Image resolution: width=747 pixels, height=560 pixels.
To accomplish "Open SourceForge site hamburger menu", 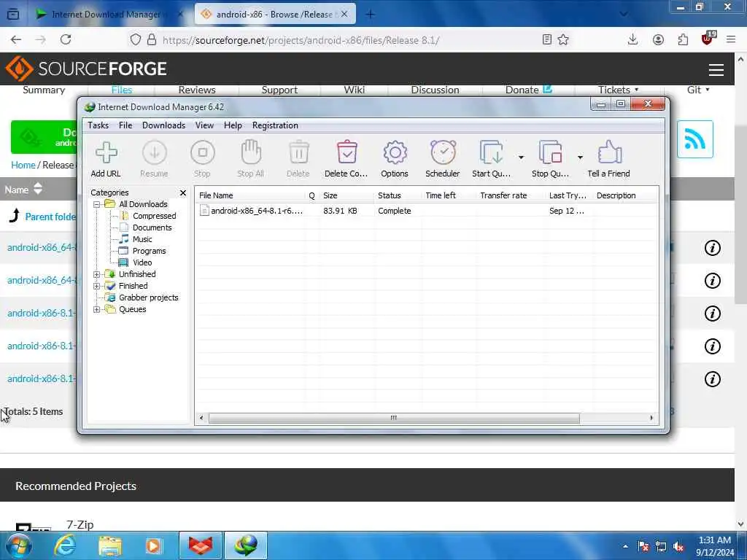I will pos(716,70).
